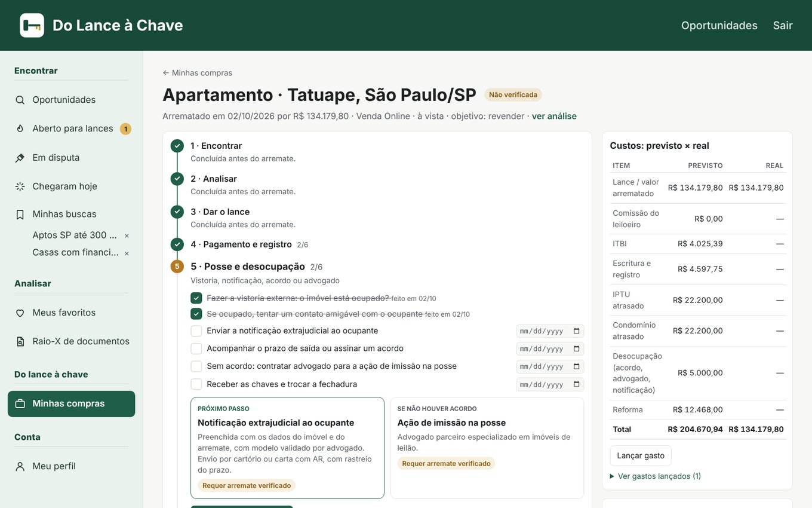Image resolution: width=812 pixels, height=508 pixels.
Task: Click the Total previsto R$ 204.670,94
Action: [x=695, y=429]
